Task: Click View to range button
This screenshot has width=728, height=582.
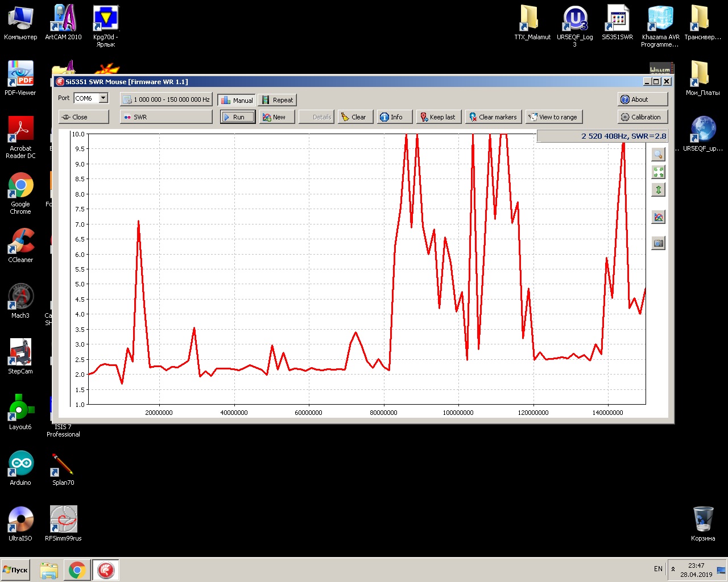Action: click(553, 117)
